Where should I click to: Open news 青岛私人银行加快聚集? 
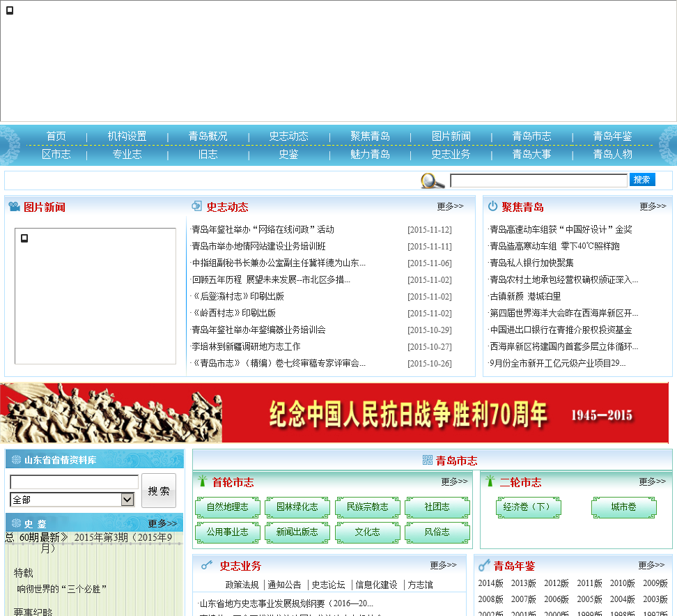point(531,263)
